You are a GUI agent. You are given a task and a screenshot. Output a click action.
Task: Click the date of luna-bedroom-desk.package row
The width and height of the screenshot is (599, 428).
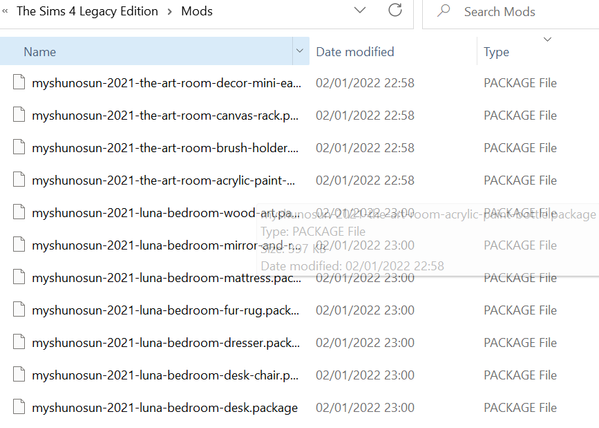coord(365,408)
